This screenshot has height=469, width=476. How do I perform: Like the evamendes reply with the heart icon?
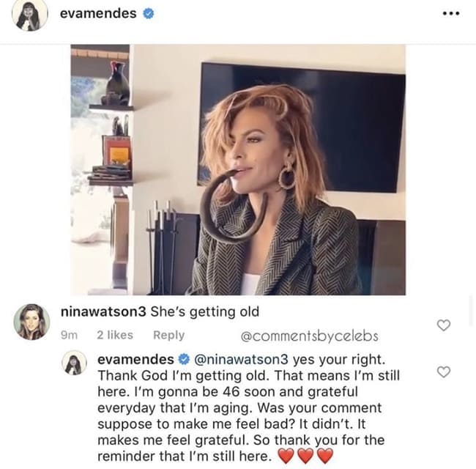444,372
